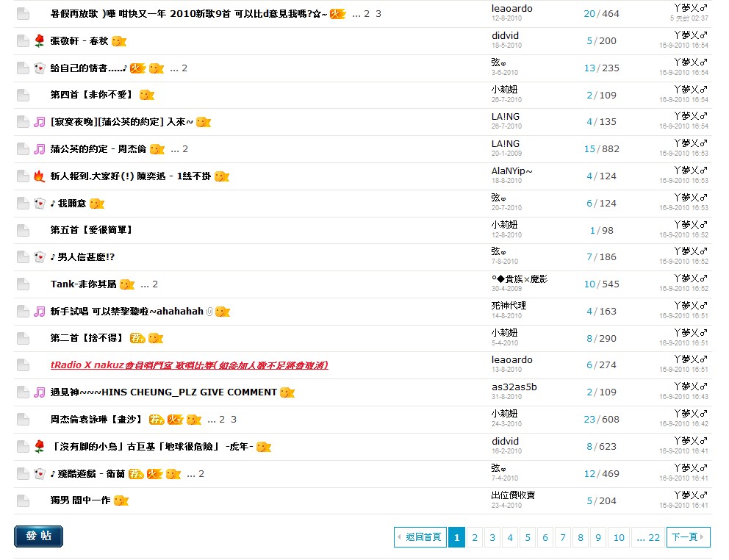Click the smiley badge after 張敬軒 - 春秋

(119, 41)
